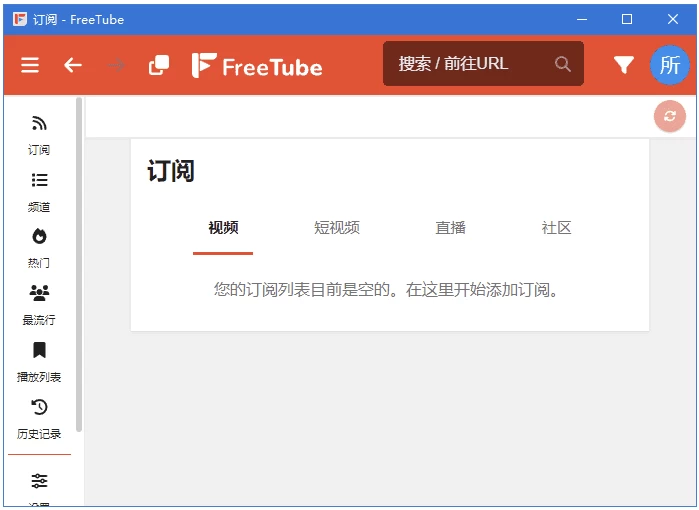Open 最流行 most popular in sidebar
Viewport: 699px width, 510px height.
click(x=39, y=304)
